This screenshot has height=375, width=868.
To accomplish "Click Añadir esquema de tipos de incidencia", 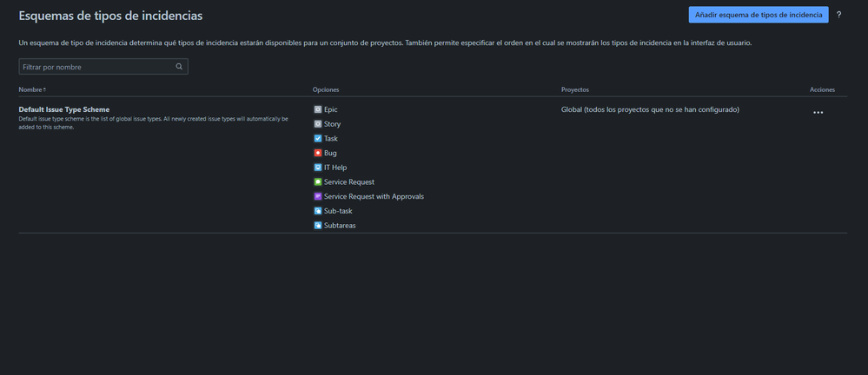I will point(759,15).
